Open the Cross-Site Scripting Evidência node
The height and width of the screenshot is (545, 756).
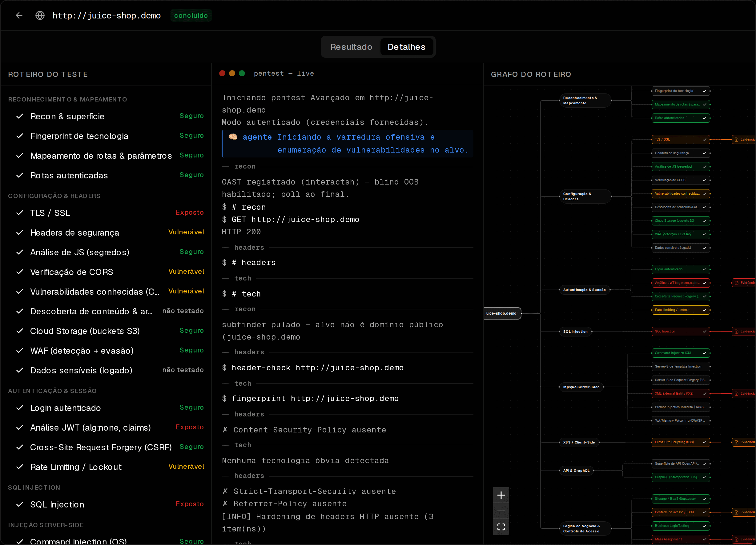coord(744,442)
